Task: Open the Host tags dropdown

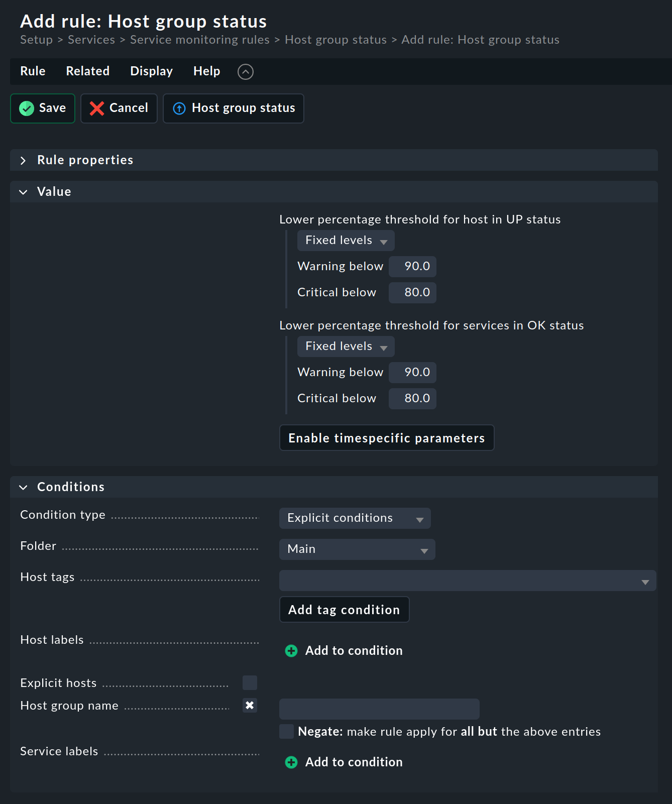Action: coord(467,581)
